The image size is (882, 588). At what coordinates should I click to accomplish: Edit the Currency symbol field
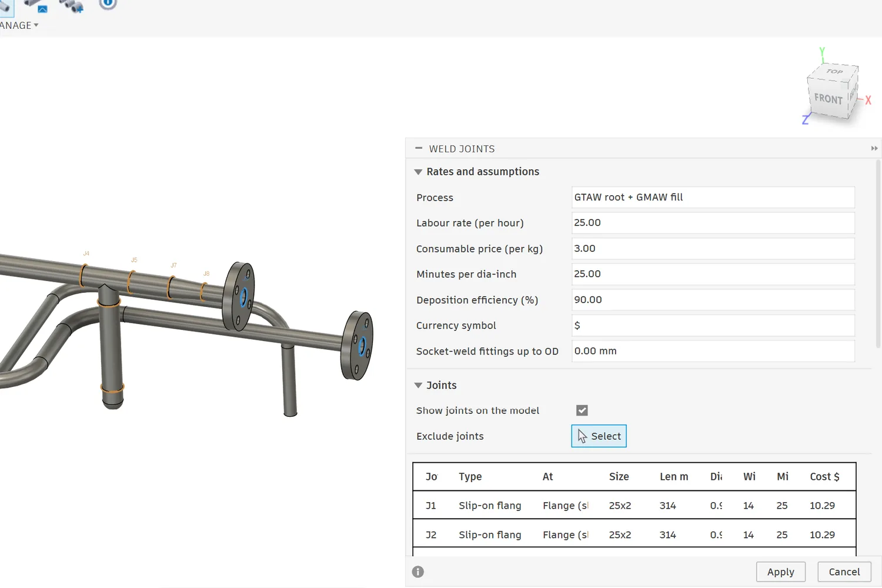click(713, 325)
